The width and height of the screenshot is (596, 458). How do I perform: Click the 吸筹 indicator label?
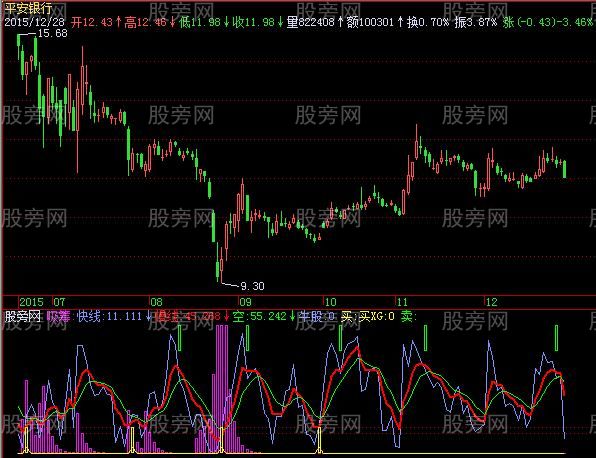[59, 316]
